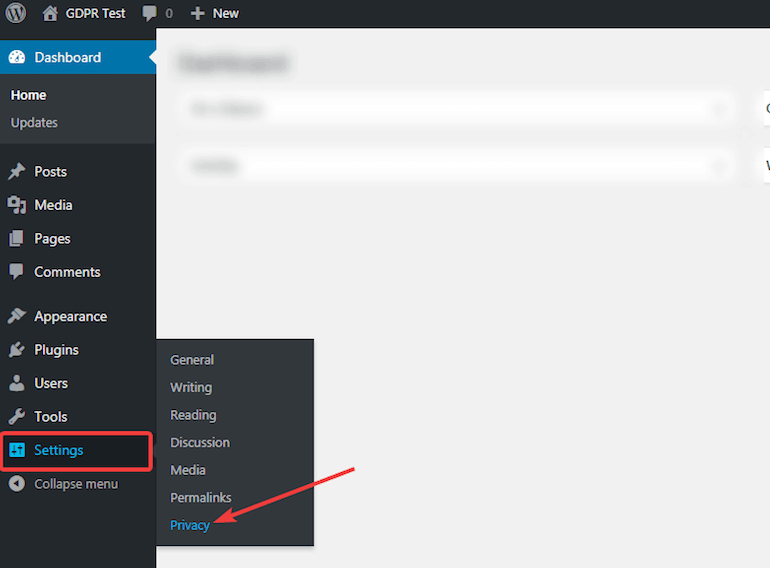This screenshot has height=568, width=770.
Task: Open the GDPR Test site link
Action: pyautogui.click(x=95, y=13)
